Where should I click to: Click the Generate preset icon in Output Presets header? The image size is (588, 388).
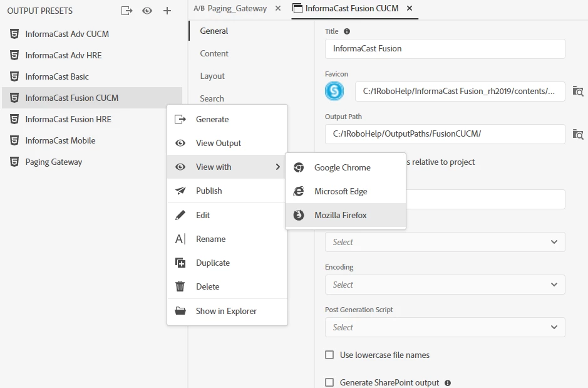click(126, 11)
